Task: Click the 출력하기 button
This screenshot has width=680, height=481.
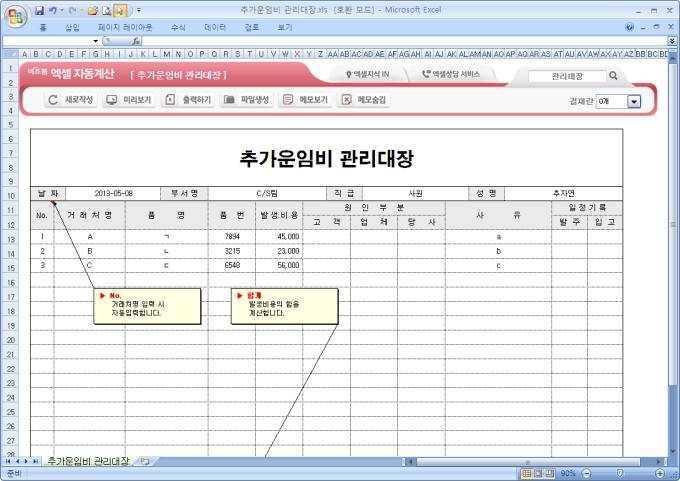Action: 188,100
